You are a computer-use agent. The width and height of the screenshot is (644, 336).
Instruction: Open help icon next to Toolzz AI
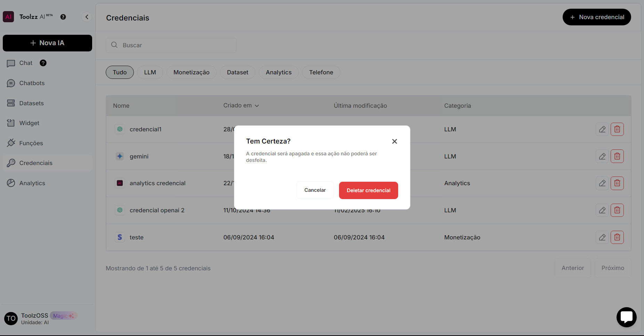[63, 17]
